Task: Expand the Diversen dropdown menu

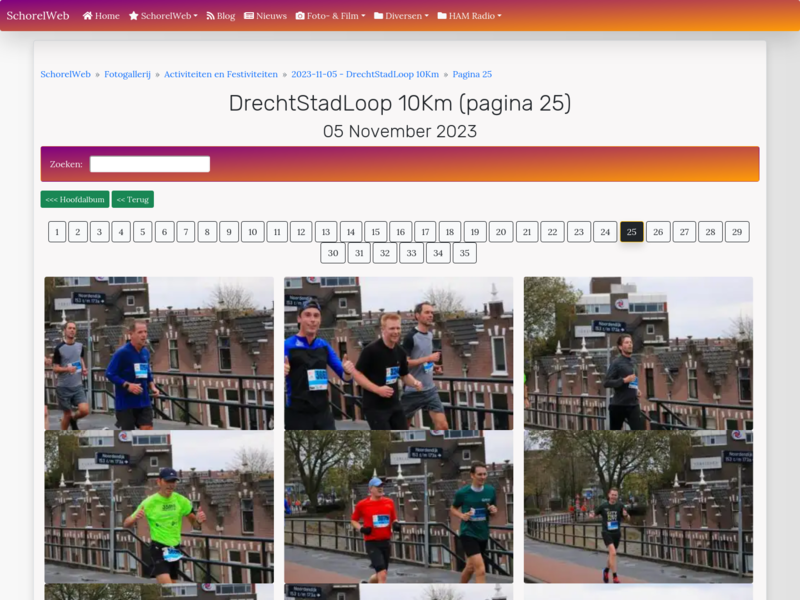Action: tap(402, 16)
